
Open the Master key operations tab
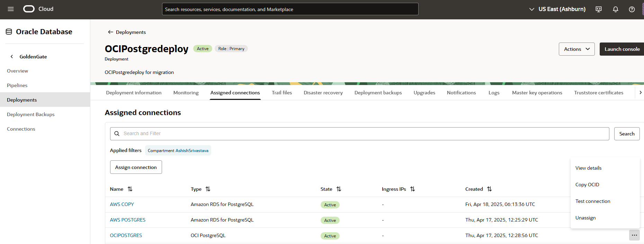pyautogui.click(x=537, y=93)
